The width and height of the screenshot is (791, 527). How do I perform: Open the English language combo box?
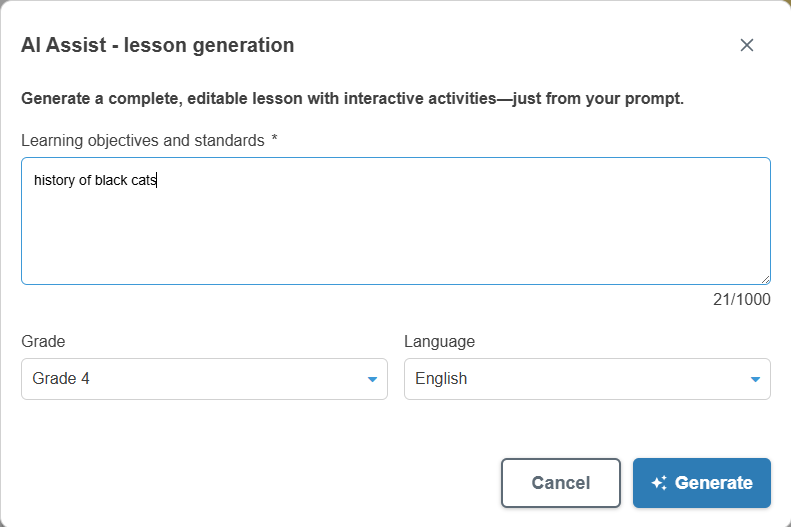[x=587, y=379]
